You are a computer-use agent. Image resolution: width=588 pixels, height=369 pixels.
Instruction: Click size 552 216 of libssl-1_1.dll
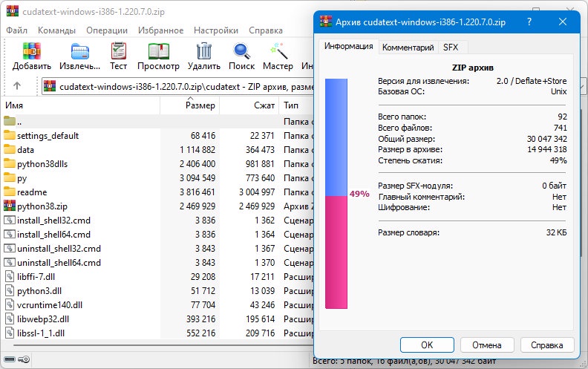(200, 333)
